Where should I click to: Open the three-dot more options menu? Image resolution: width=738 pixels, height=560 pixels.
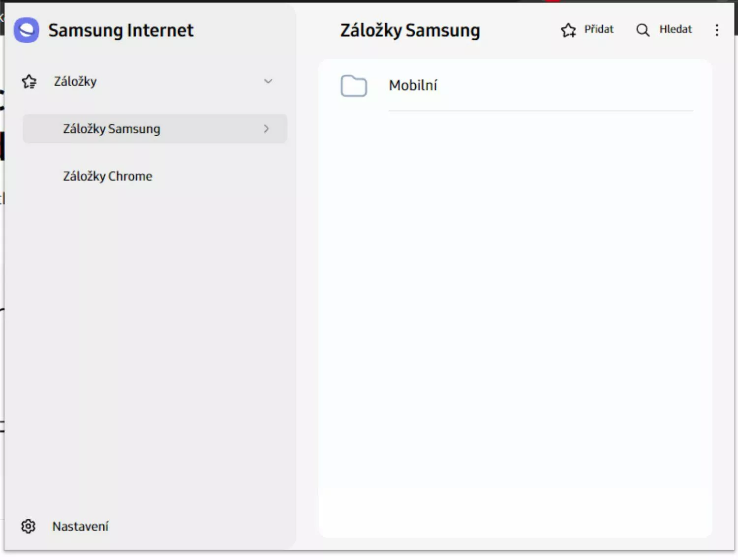coord(717,30)
